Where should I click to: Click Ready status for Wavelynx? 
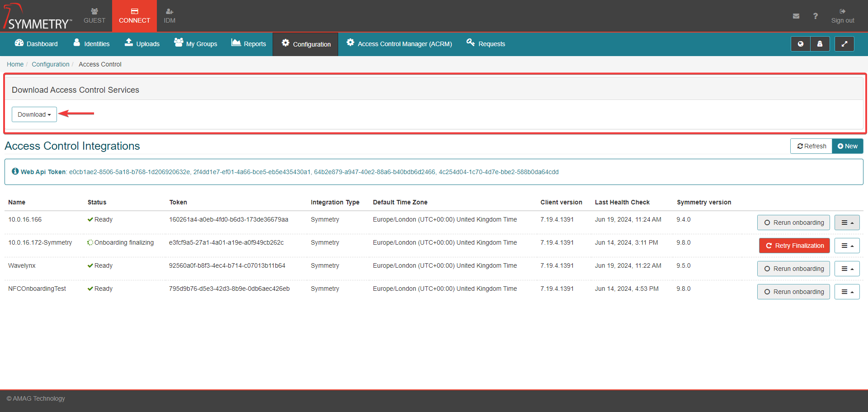click(x=100, y=265)
